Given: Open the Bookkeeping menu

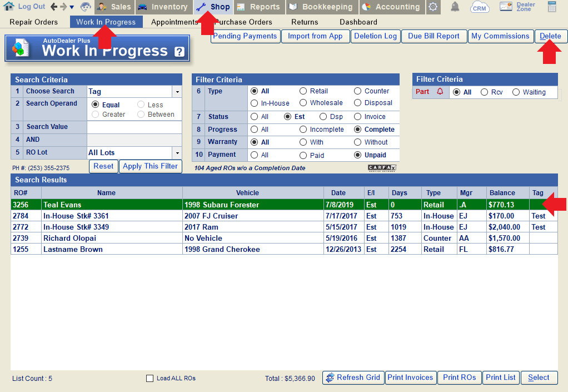Looking at the screenshot, I should point(322,7).
